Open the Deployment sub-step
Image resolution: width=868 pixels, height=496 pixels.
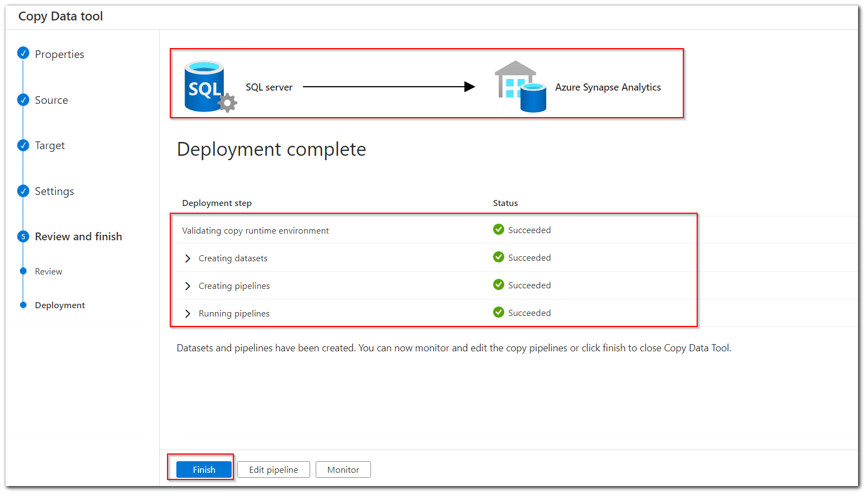tap(60, 305)
